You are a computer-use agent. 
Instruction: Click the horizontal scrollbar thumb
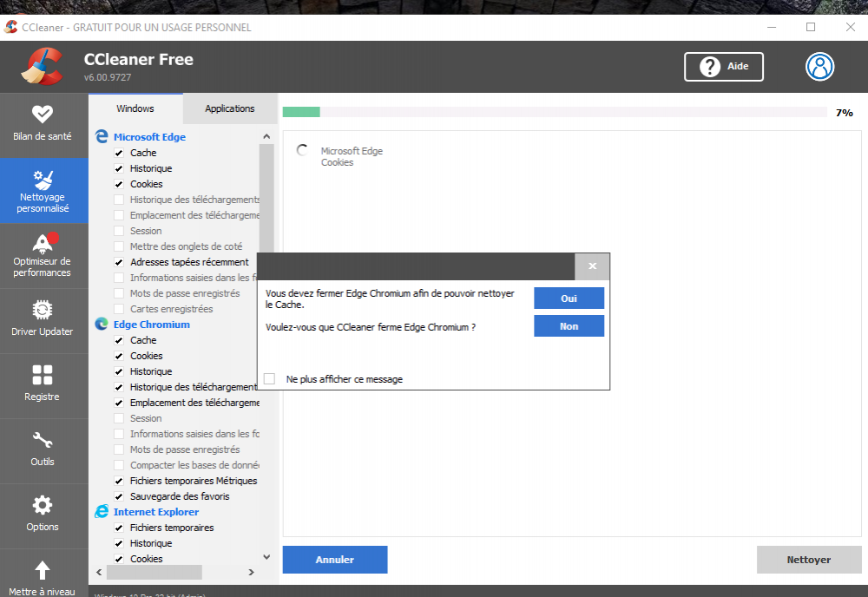point(154,572)
